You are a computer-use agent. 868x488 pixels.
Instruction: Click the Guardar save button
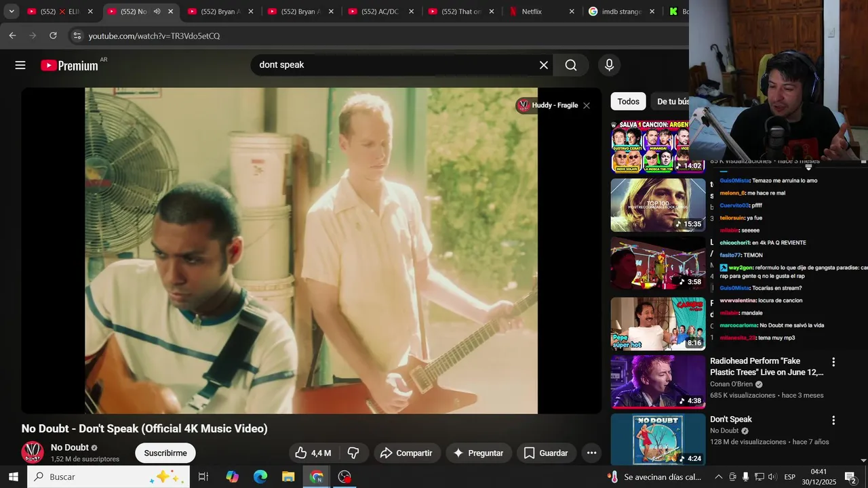546,453
